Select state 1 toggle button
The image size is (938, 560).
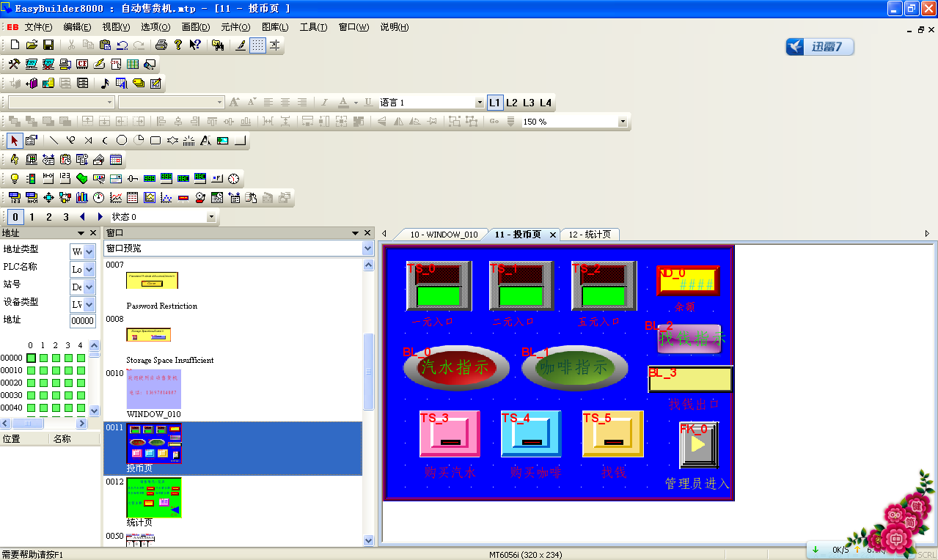[32, 217]
